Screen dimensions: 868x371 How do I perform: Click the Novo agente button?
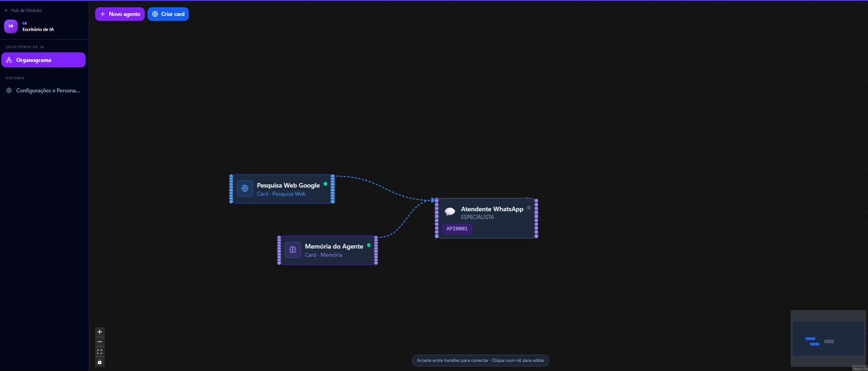tap(120, 14)
